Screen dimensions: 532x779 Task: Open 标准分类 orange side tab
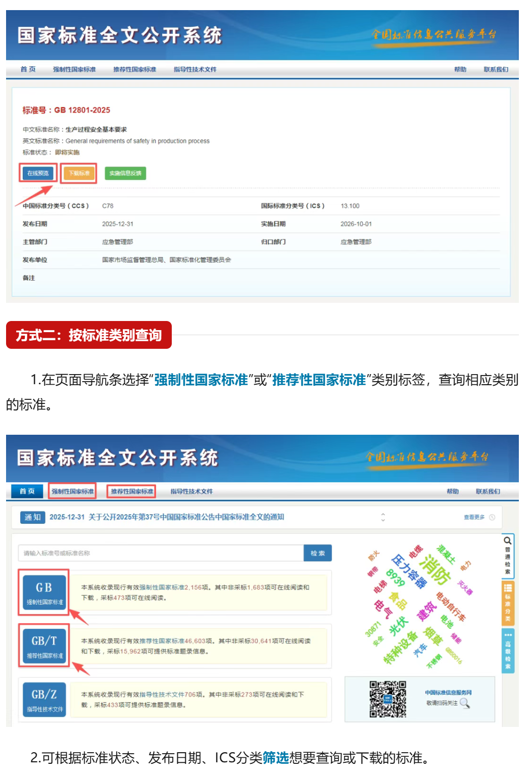pyautogui.click(x=507, y=602)
